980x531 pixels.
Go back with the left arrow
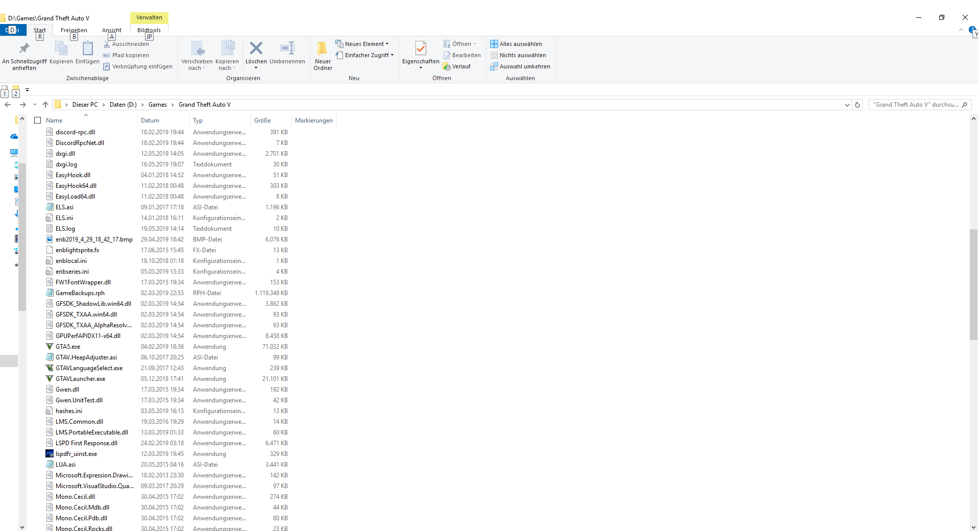(8, 105)
